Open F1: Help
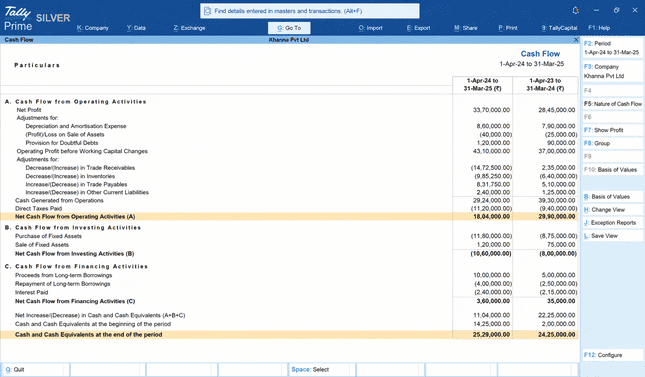645x377 pixels. (x=599, y=28)
